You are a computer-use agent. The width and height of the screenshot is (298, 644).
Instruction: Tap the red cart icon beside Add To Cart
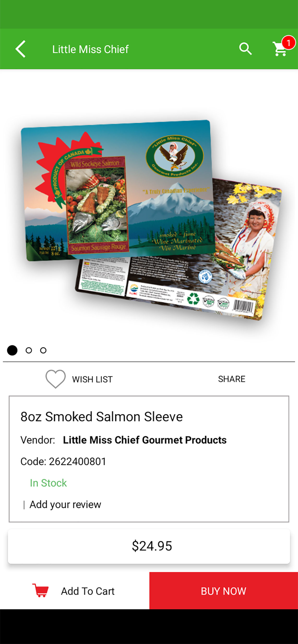pos(41,591)
